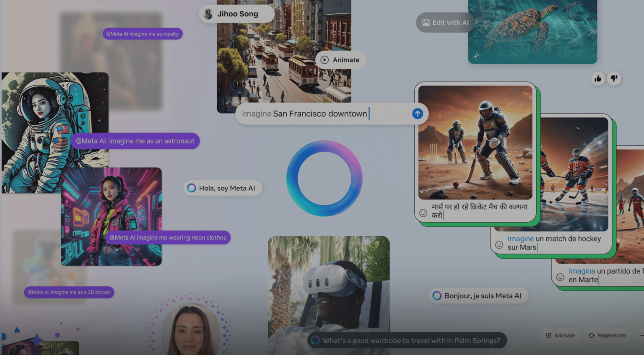
Task: Click the Jihoo Song name pill
Action: (x=237, y=14)
